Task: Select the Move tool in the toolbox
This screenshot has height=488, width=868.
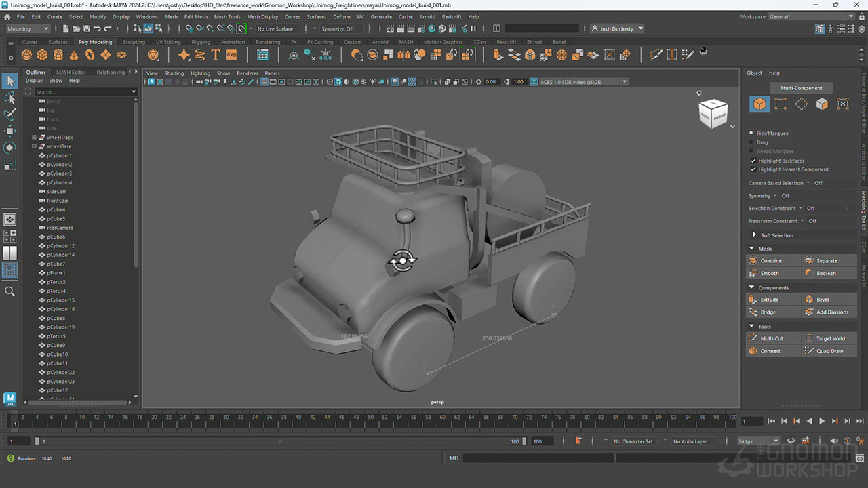Action: [10, 131]
